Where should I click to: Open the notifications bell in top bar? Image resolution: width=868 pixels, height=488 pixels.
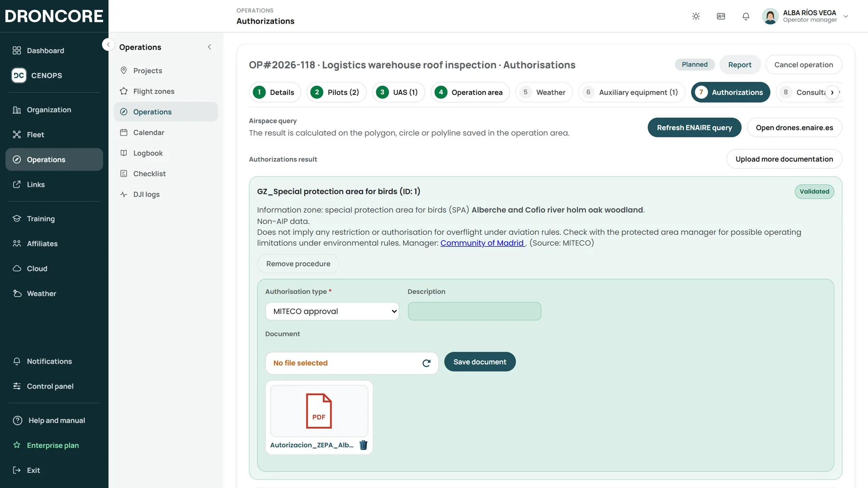coord(746,16)
